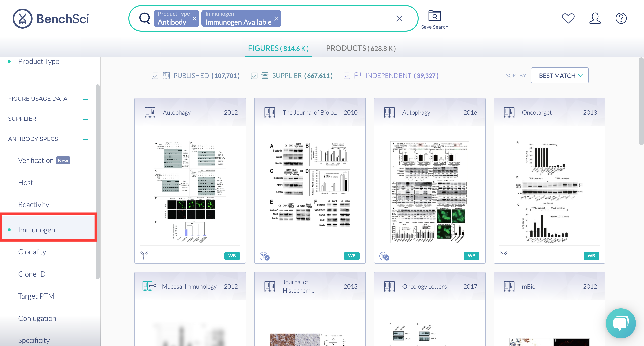Click the SUPPLIER storefront icon

[x=265, y=75]
